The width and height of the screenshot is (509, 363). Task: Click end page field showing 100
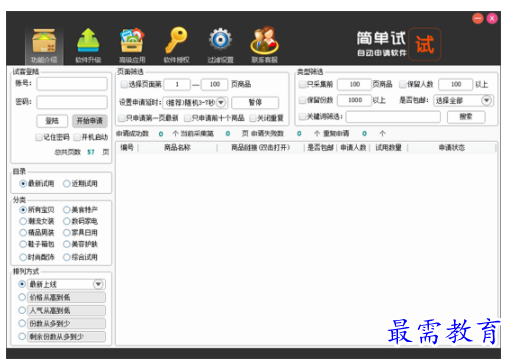215,84
